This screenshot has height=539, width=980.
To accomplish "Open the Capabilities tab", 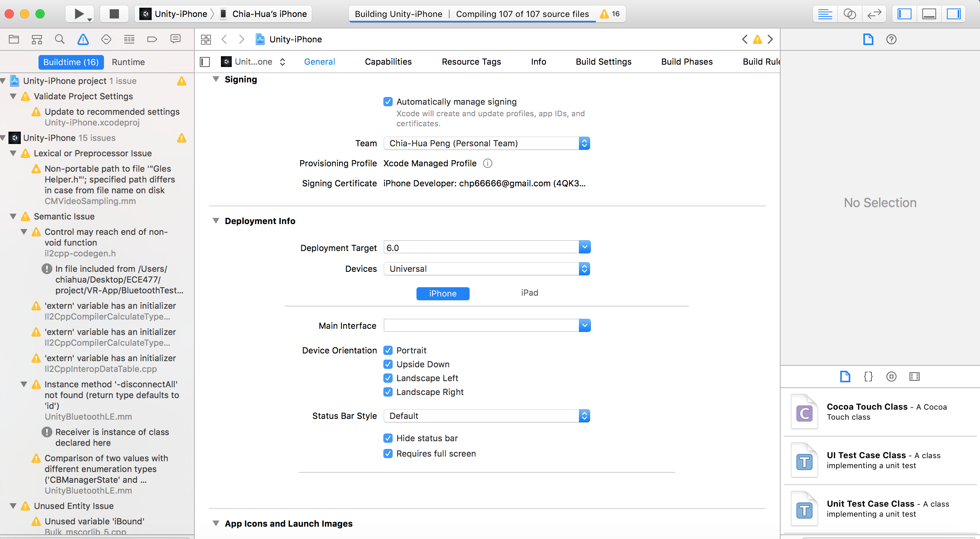I will [388, 62].
